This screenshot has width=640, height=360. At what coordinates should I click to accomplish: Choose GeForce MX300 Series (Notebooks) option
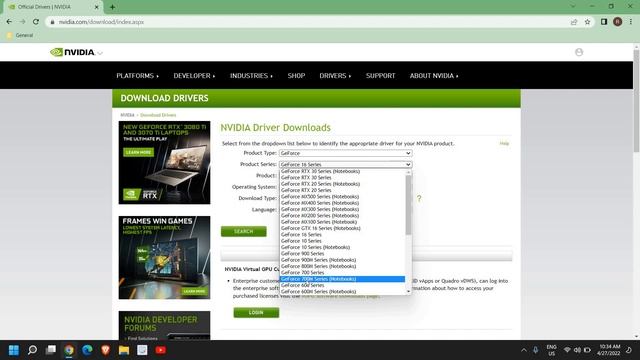[x=342, y=209]
